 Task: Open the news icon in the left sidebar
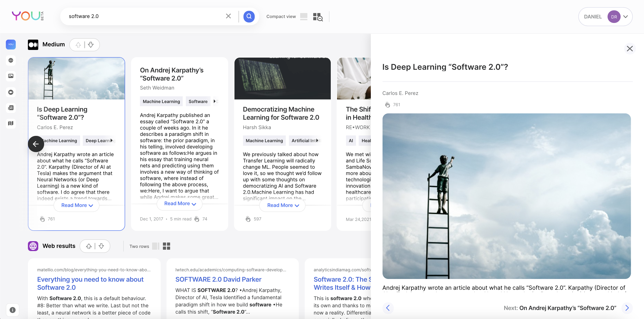[x=11, y=108]
